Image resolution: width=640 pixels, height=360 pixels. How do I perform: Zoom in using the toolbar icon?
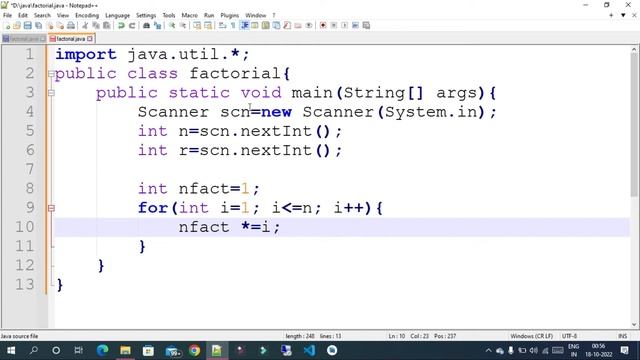172,25
